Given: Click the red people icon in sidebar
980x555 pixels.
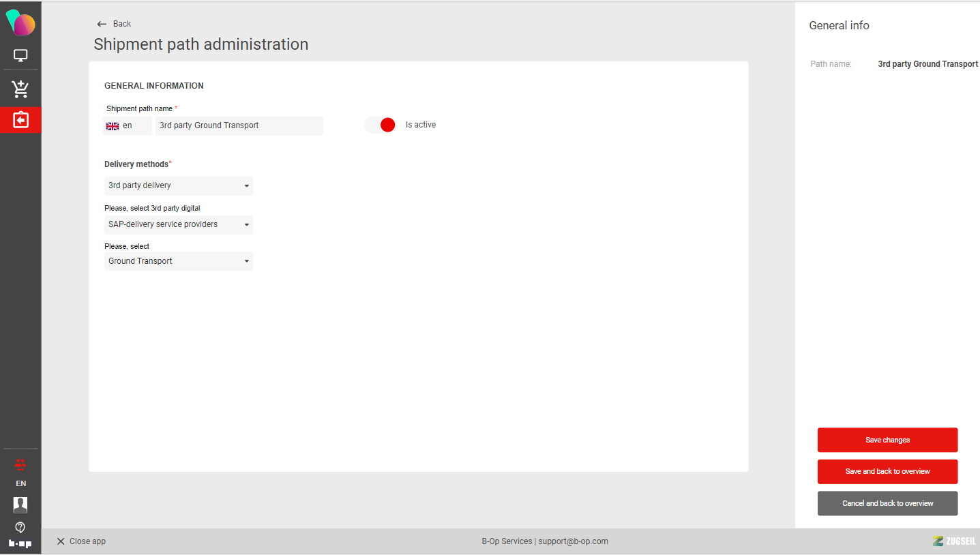Looking at the screenshot, I should tap(20, 464).
